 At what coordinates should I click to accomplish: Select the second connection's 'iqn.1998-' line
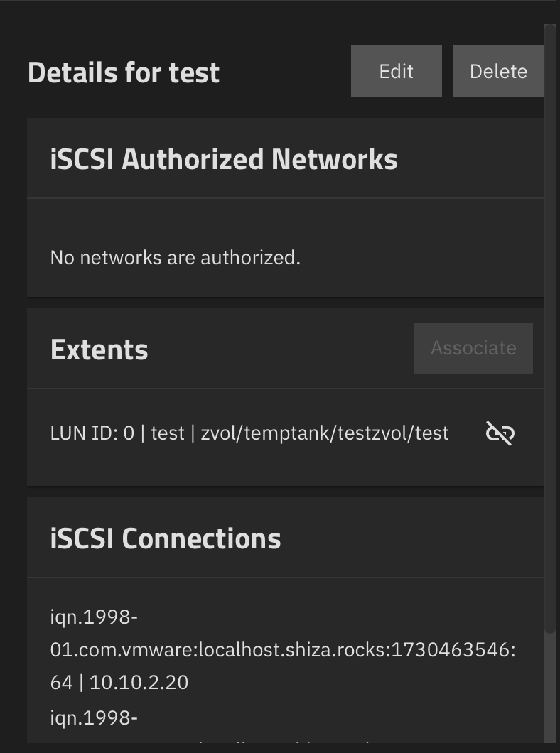click(x=94, y=718)
